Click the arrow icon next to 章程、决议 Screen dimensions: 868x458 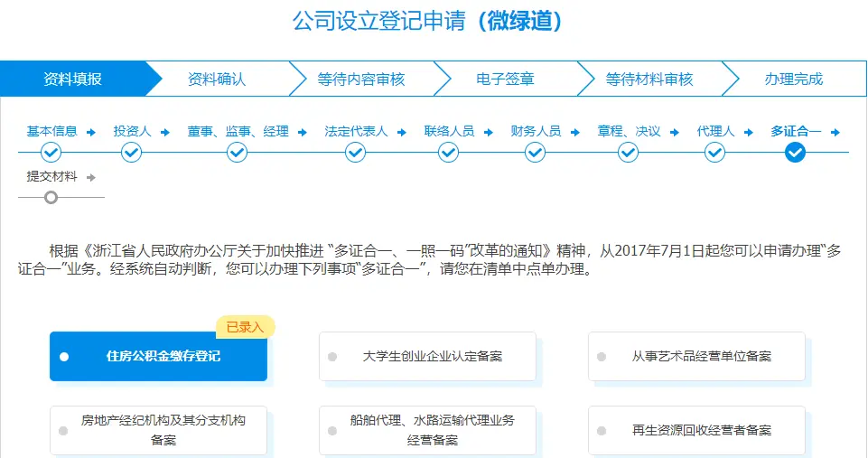[x=674, y=133]
